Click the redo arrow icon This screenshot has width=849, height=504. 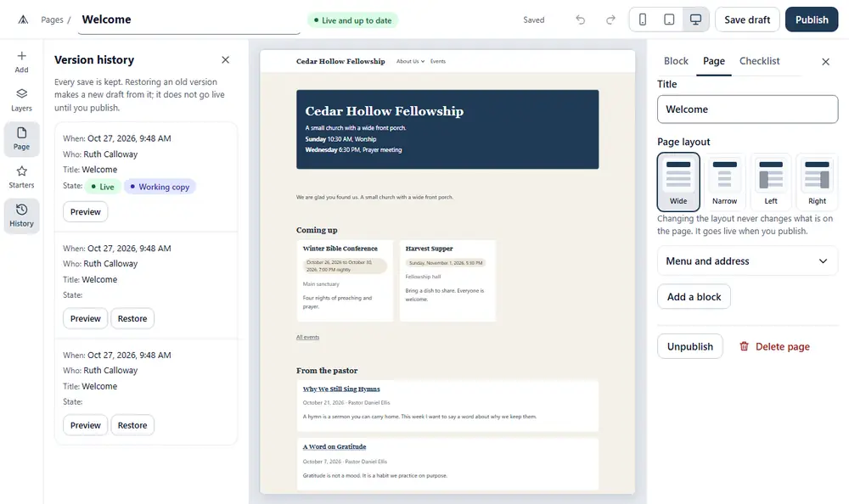coord(610,20)
